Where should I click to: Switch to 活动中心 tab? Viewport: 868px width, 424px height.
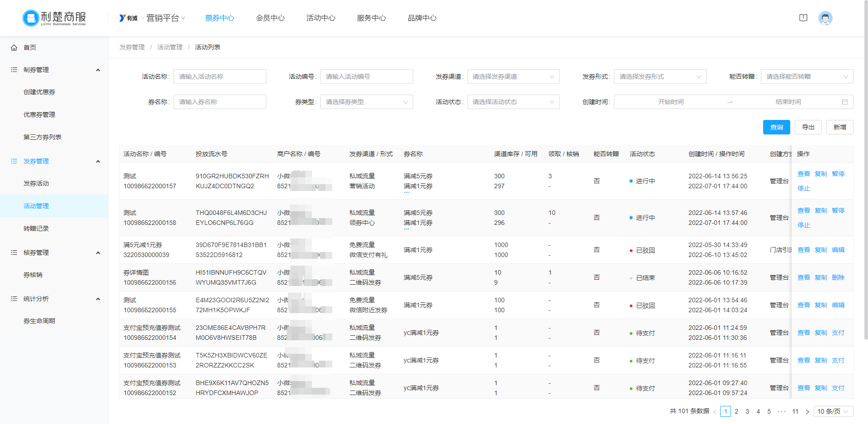(x=321, y=18)
